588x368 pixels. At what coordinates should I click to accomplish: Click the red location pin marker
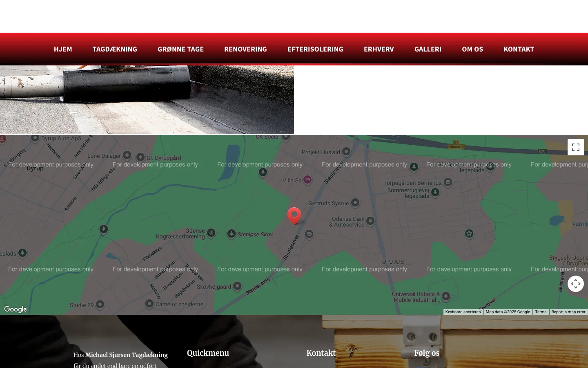coord(294,215)
